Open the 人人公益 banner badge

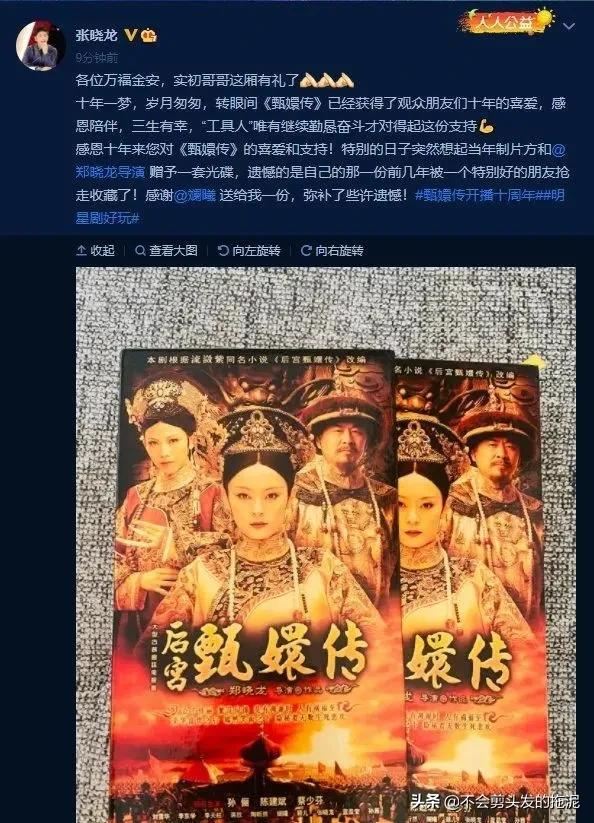click(x=506, y=22)
